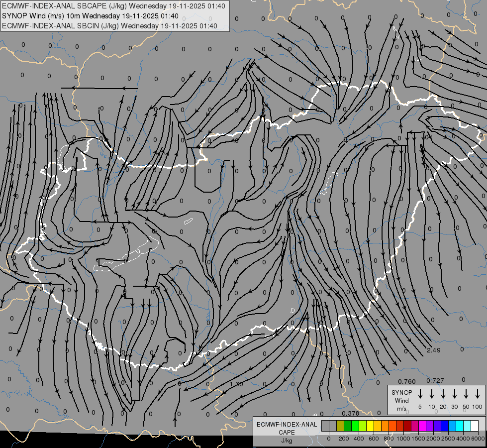Click the 20 m/s wind arrow in legend
Screen dimensions: 487x448
(x=443, y=394)
